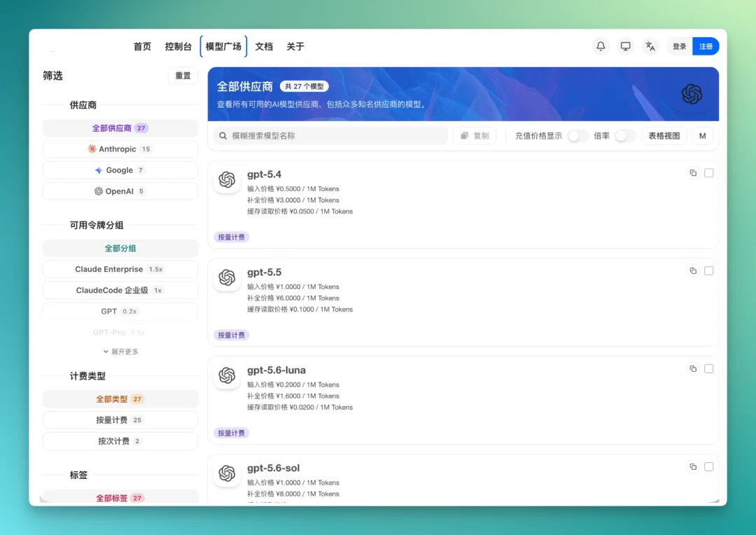Viewport: 756px width, 535px height.
Task: Open the gpt-5.4 model title
Action: [x=264, y=174]
